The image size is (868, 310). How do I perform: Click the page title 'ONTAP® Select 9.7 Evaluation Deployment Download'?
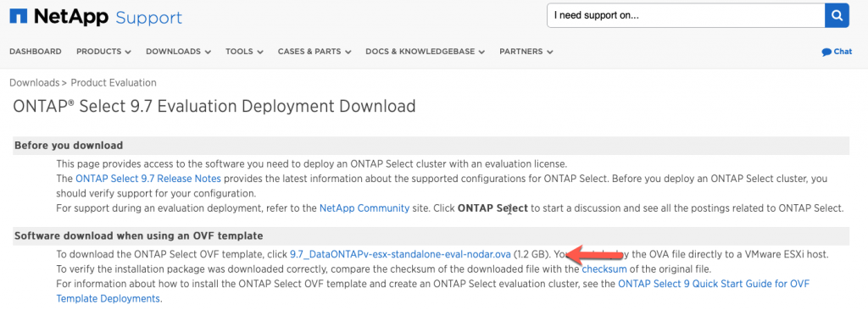tap(214, 106)
